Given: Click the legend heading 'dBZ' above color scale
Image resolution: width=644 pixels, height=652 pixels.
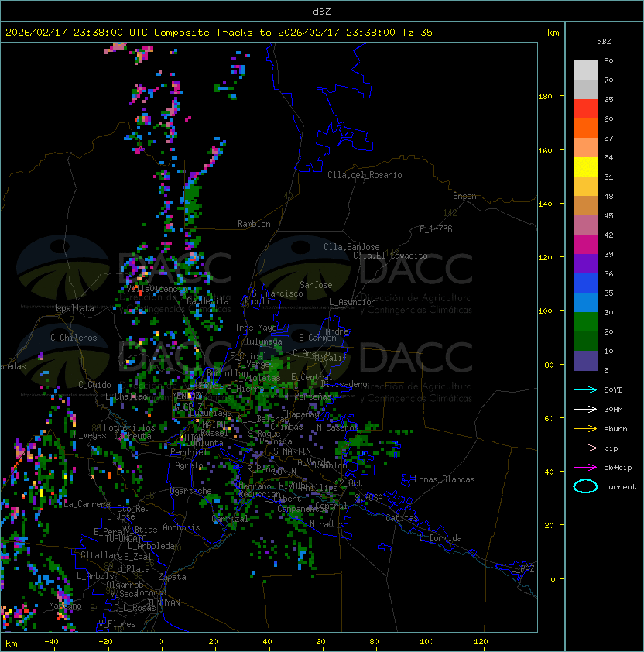Looking at the screenshot, I should coord(604,42).
